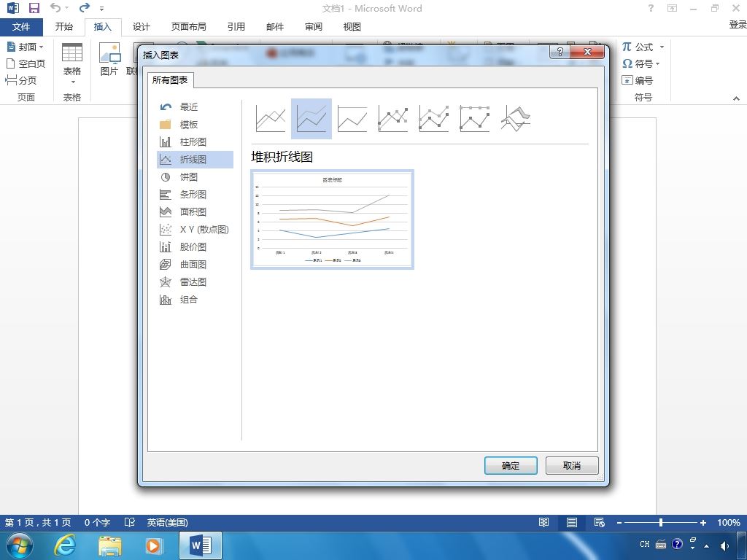The image size is (747, 560).
Task: Switch to the 审阅 ribbon tab
Action: pos(314,27)
